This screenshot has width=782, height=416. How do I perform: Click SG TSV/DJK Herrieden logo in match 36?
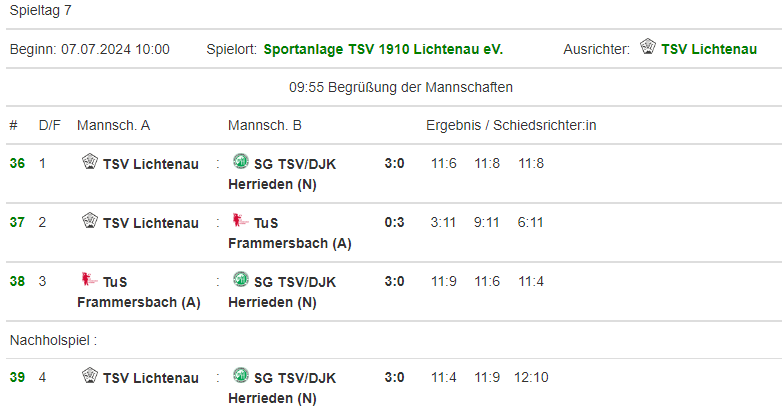click(241, 161)
